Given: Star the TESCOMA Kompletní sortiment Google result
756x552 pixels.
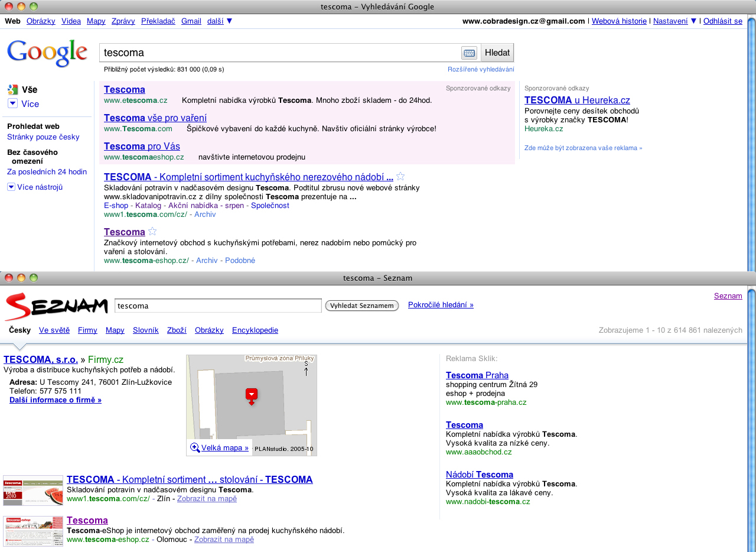Looking at the screenshot, I should pyautogui.click(x=400, y=177).
